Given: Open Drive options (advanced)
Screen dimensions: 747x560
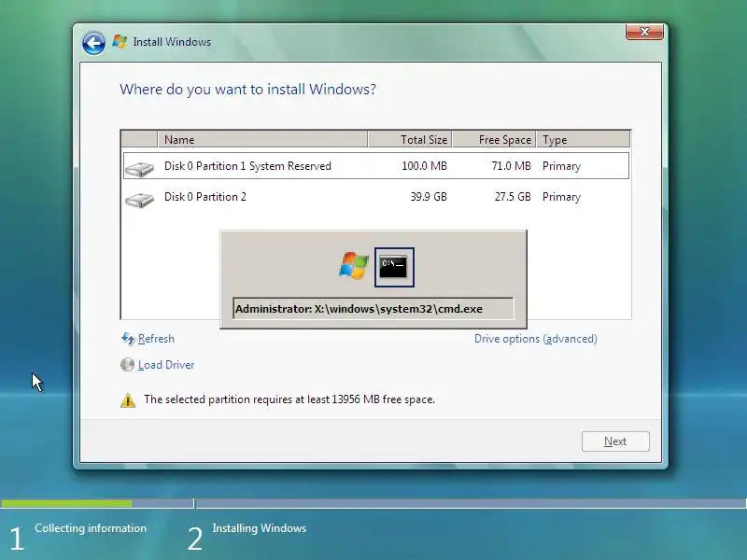Looking at the screenshot, I should coord(535,339).
